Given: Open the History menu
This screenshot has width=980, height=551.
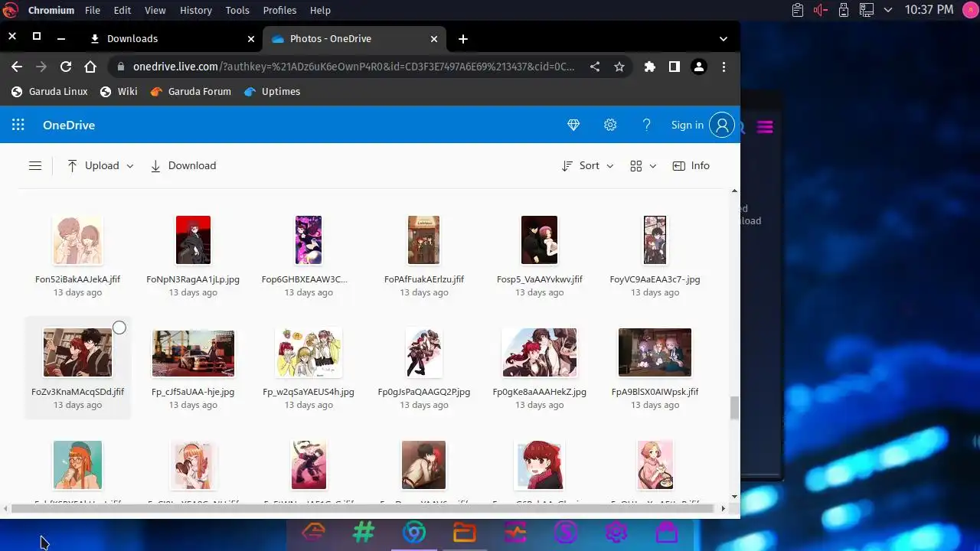Looking at the screenshot, I should pyautogui.click(x=196, y=10).
